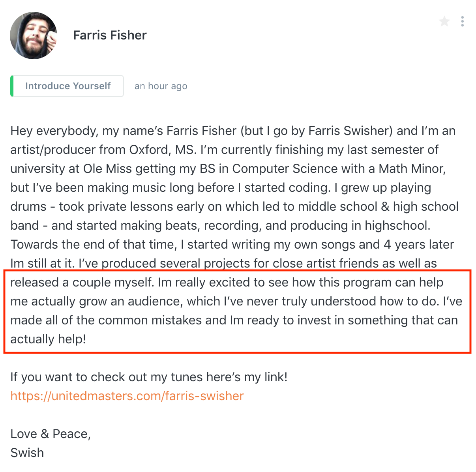Open the Farris Fisher author name

coord(110,36)
